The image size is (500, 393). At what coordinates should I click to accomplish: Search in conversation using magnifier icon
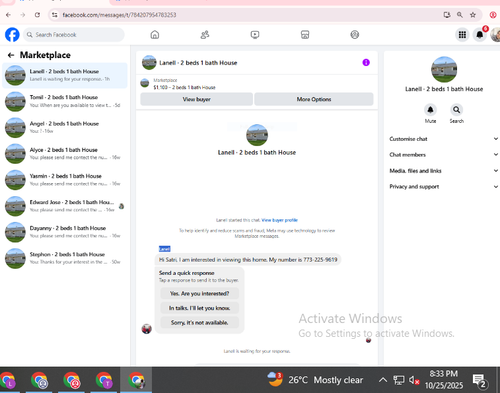click(456, 109)
